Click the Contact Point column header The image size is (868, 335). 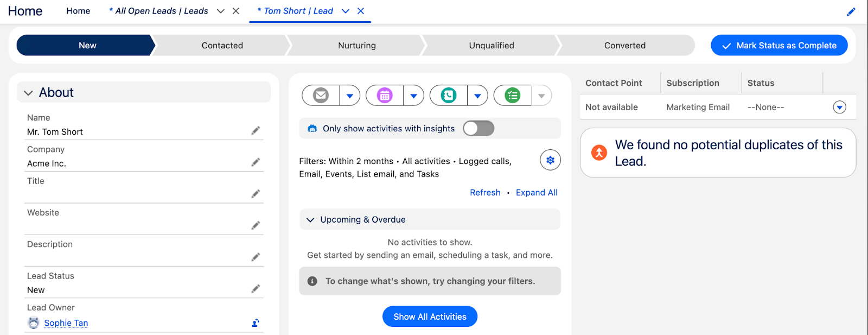click(x=614, y=83)
